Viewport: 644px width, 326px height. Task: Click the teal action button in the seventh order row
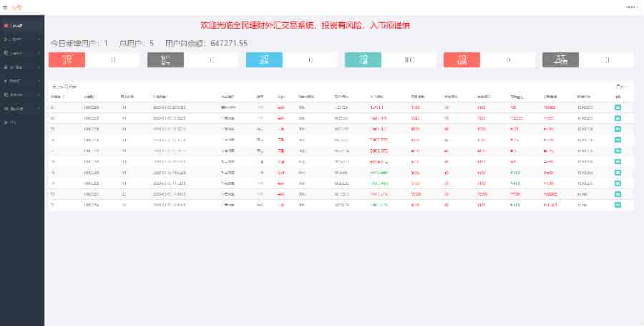click(618, 173)
